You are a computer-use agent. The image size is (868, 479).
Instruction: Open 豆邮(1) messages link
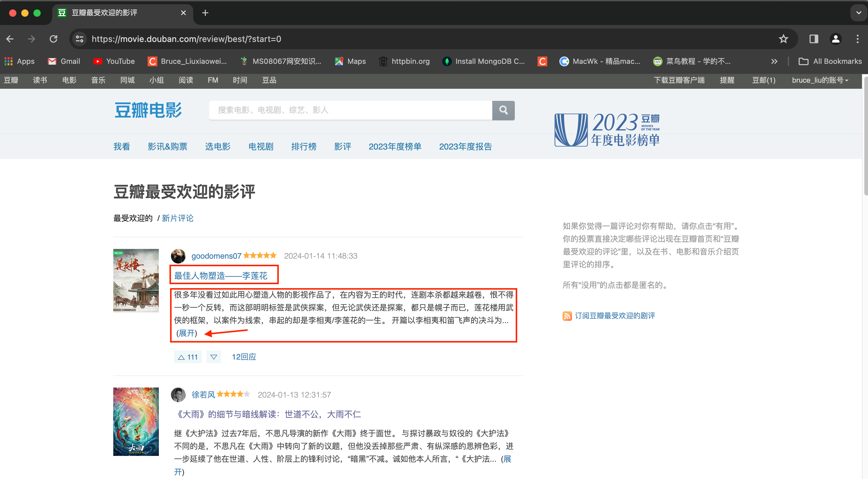point(764,80)
